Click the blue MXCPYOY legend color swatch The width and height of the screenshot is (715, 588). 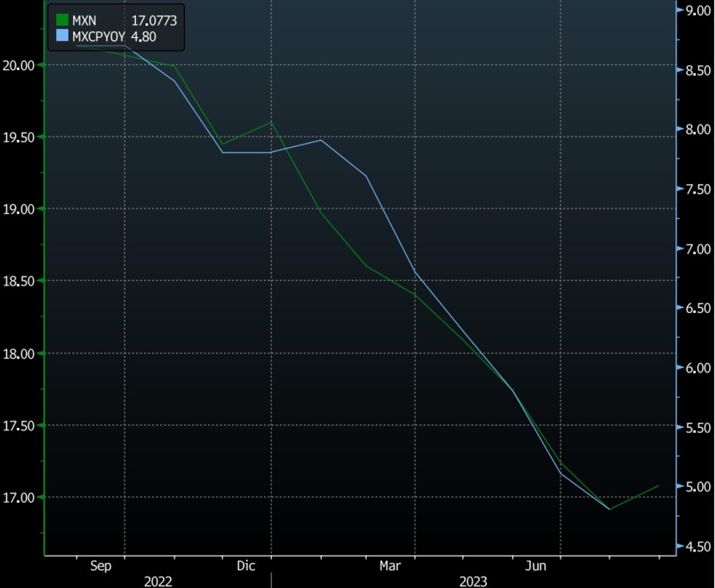pyautogui.click(x=61, y=36)
